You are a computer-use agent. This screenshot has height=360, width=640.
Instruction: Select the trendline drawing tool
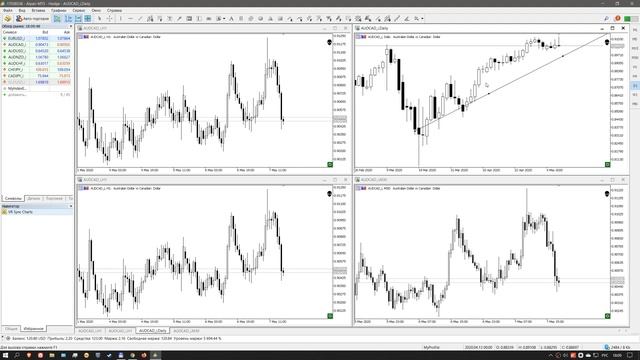140,19
